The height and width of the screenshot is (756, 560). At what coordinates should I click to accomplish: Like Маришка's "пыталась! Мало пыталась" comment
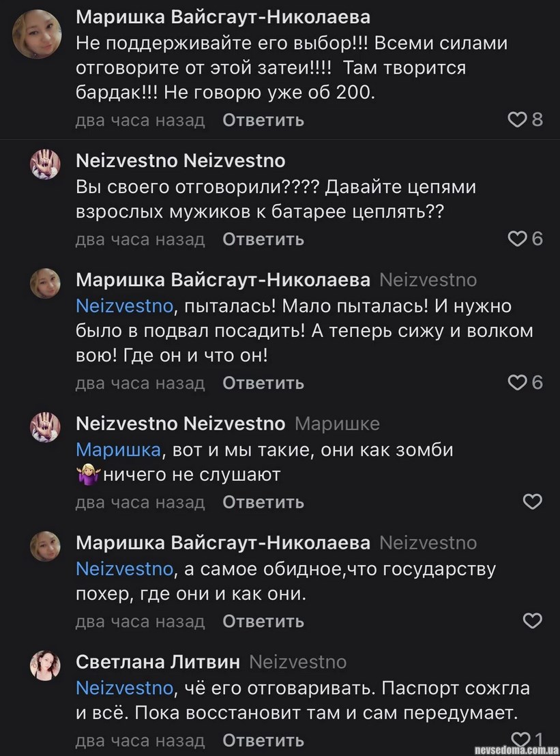[518, 383]
